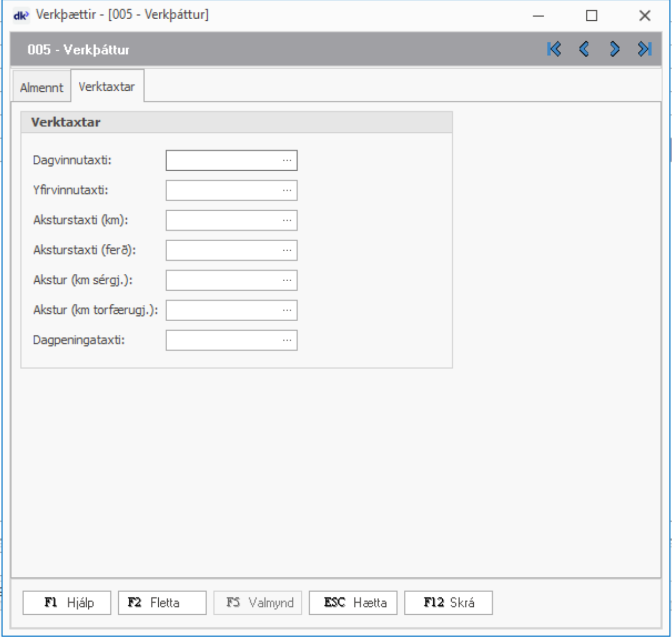This screenshot has width=672, height=637.
Task: Open lookup for Akstur (km sérgj.) field
Action: click(x=287, y=280)
